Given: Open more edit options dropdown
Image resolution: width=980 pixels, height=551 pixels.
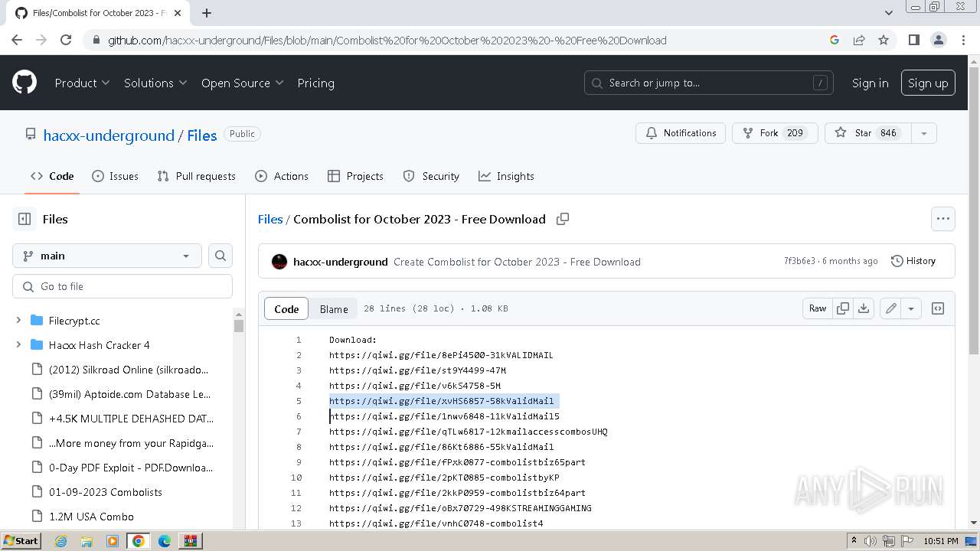Looking at the screenshot, I should click(911, 308).
